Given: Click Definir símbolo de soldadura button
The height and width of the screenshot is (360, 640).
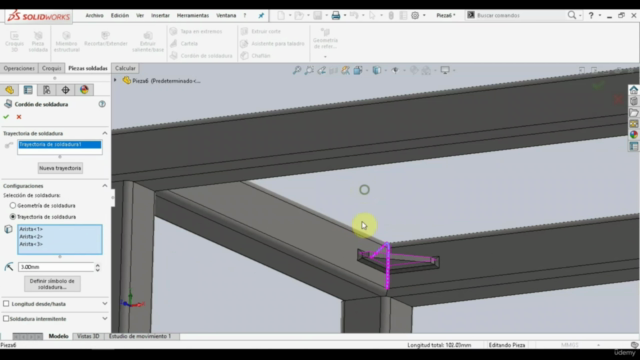Looking at the screenshot, I should click(x=52, y=284).
